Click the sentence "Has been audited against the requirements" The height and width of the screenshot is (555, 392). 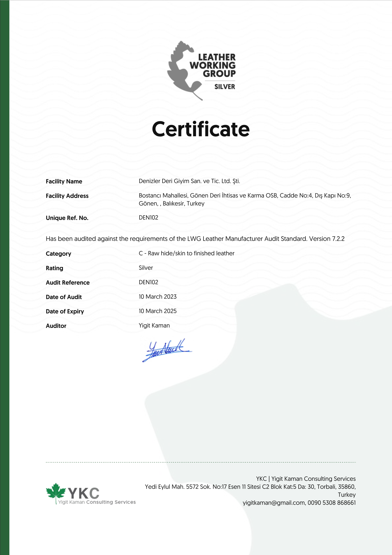coord(195,239)
